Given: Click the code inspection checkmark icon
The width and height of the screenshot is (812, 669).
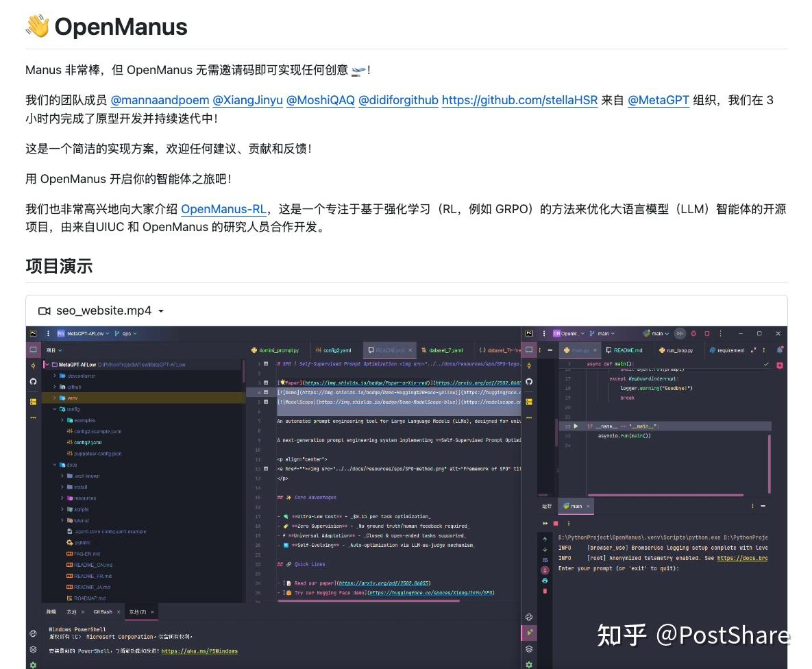Looking at the screenshot, I should click(x=765, y=364).
